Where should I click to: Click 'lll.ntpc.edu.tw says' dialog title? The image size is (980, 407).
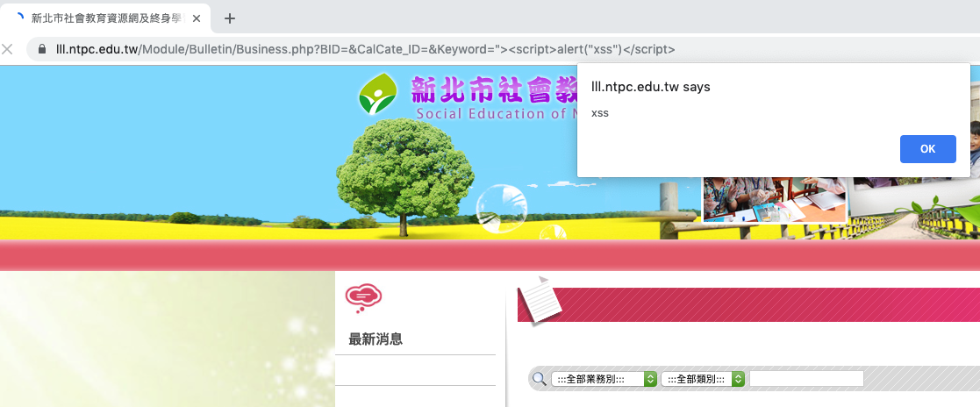tap(651, 87)
